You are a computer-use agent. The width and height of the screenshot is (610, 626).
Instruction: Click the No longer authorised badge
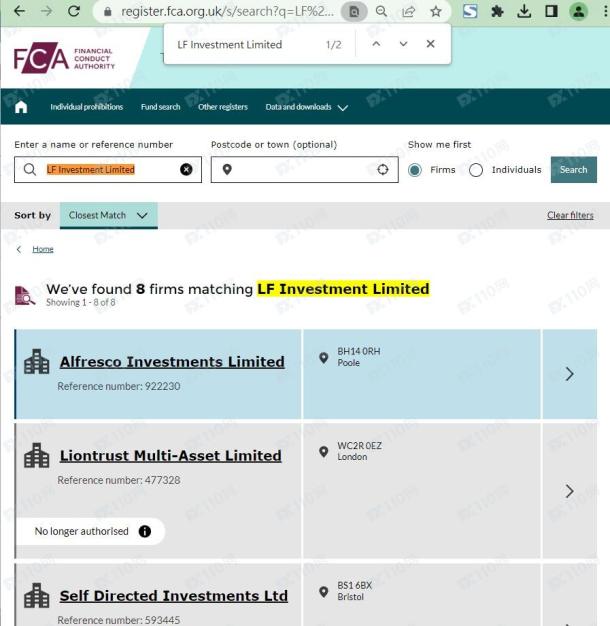point(91,531)
